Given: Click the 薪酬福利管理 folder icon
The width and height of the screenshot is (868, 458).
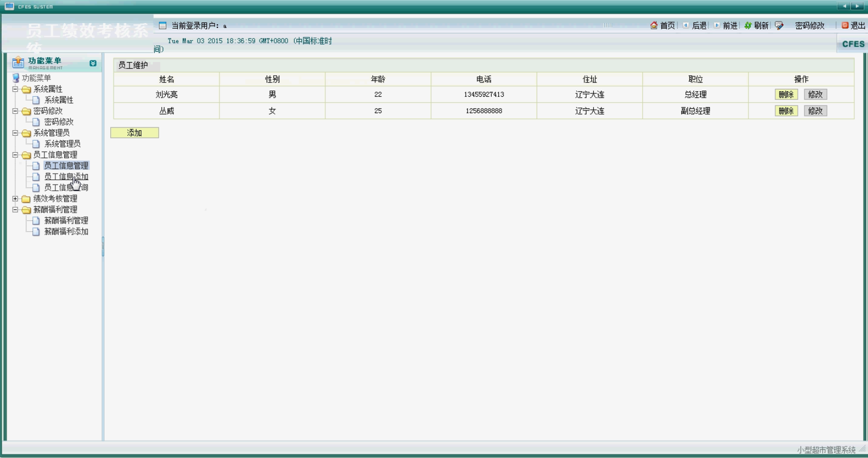Looking at the screenshot, I should point(26,210).
